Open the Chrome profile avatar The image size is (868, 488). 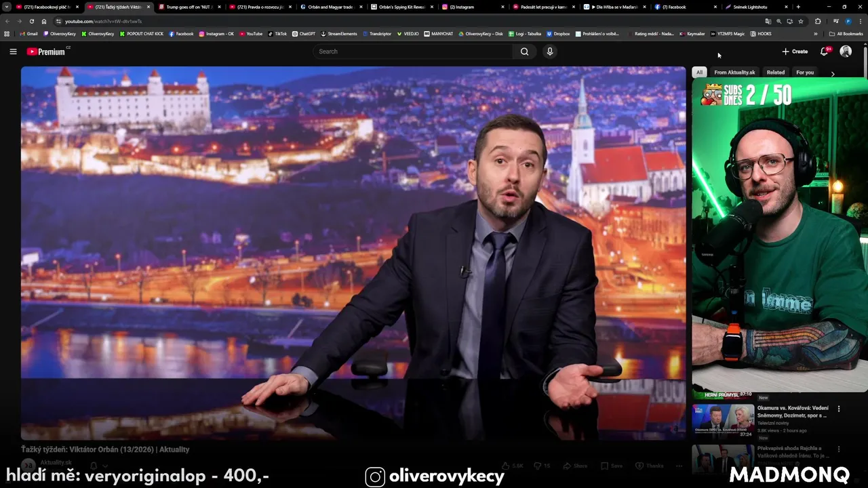tap(848, 21)
